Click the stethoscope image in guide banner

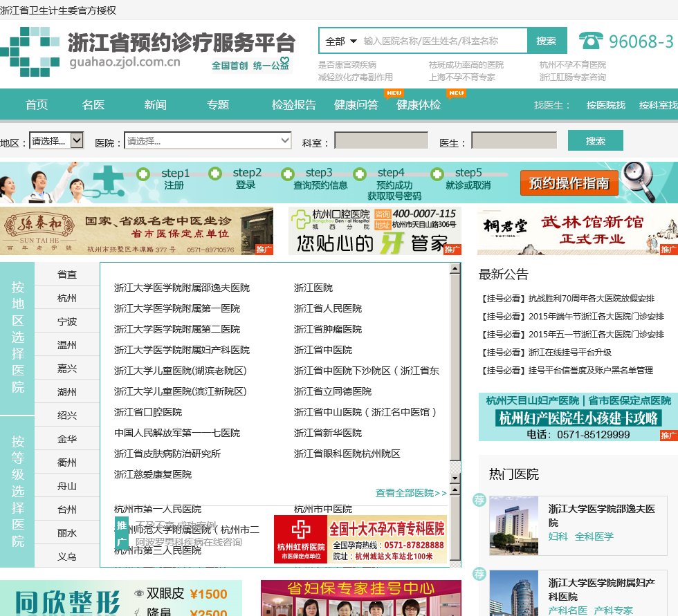pyautogui.click(x=641, y=182)
